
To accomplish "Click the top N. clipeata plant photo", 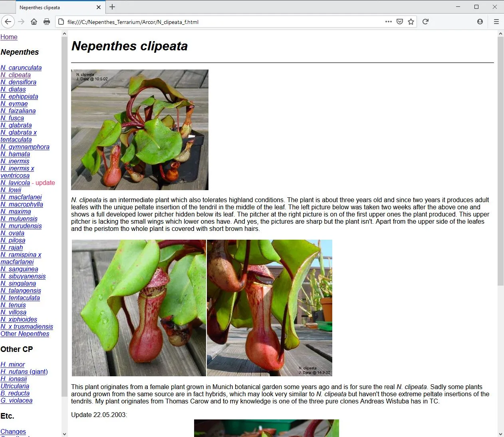I will coord(140,130).
